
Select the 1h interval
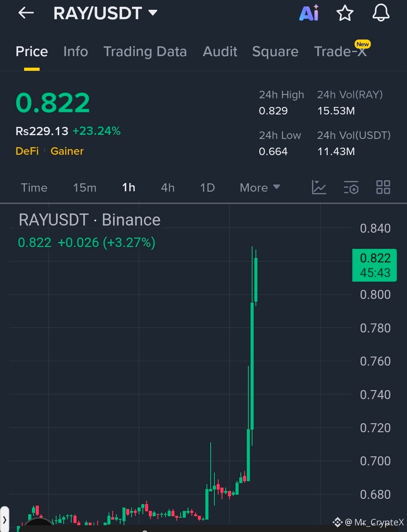tap(129, 187)
